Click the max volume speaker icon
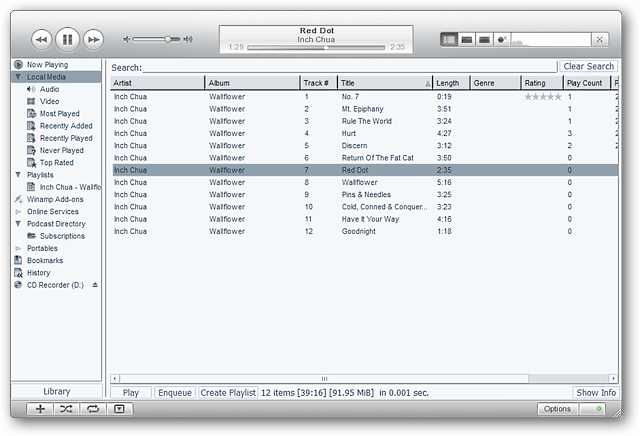The width and height of the screenshot is (640, 436). coord(188,39)
